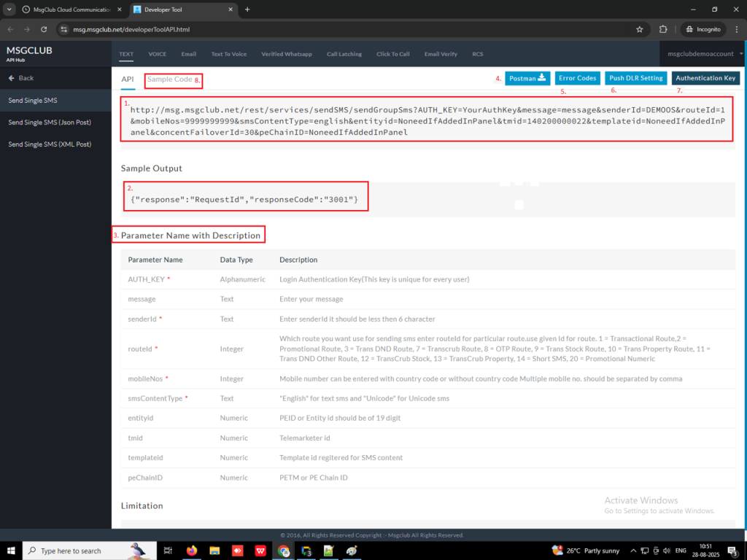Click the Postman download button
Image resolution: width=747 pixels, height=560 pixels.
point(527,78)
